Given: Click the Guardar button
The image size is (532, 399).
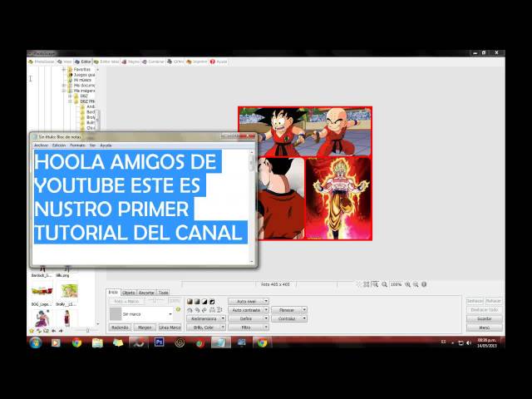Looking at the screenshot, I should (484, 319).
